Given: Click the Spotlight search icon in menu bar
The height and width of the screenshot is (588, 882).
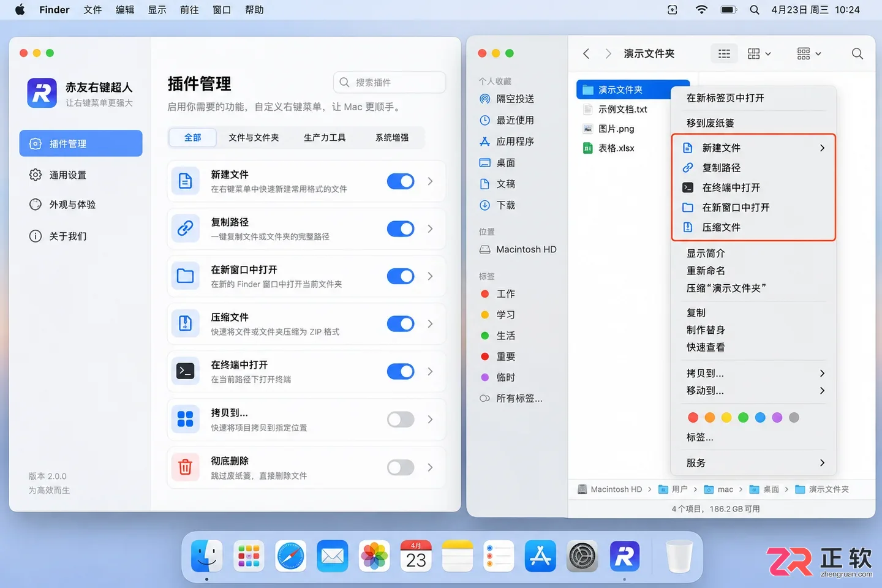Looking at the screenshot, I should point(755,10).
